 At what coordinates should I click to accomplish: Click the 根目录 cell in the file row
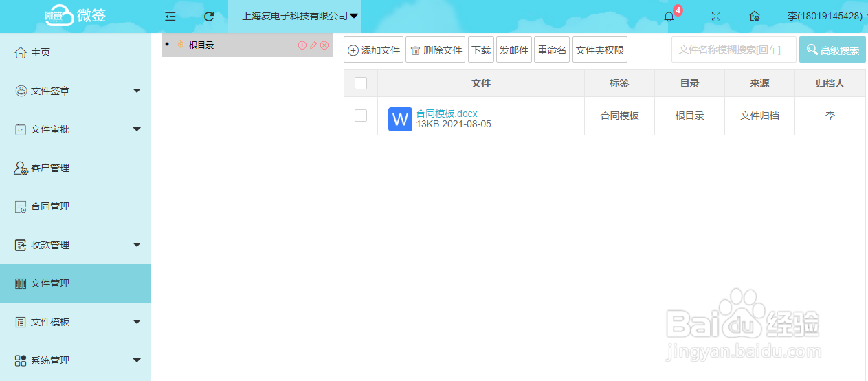pos(689,116)
